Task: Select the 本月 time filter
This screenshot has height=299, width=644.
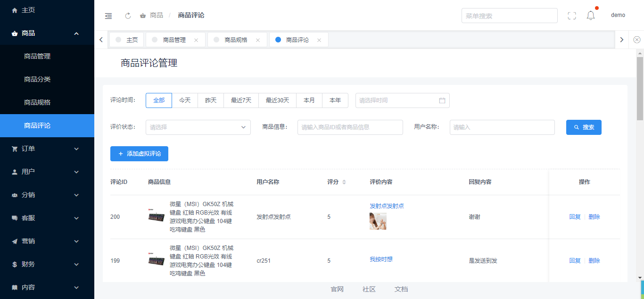Action: 309,100
